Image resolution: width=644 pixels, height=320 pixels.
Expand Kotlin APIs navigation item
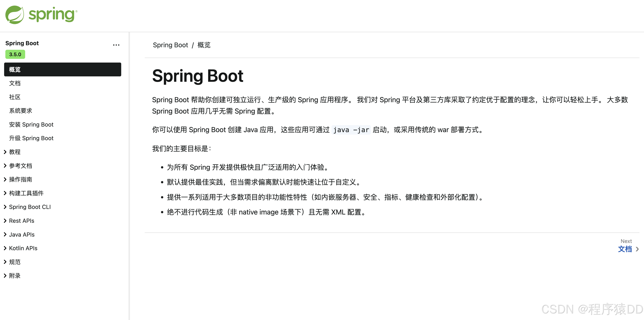point(5,248)
